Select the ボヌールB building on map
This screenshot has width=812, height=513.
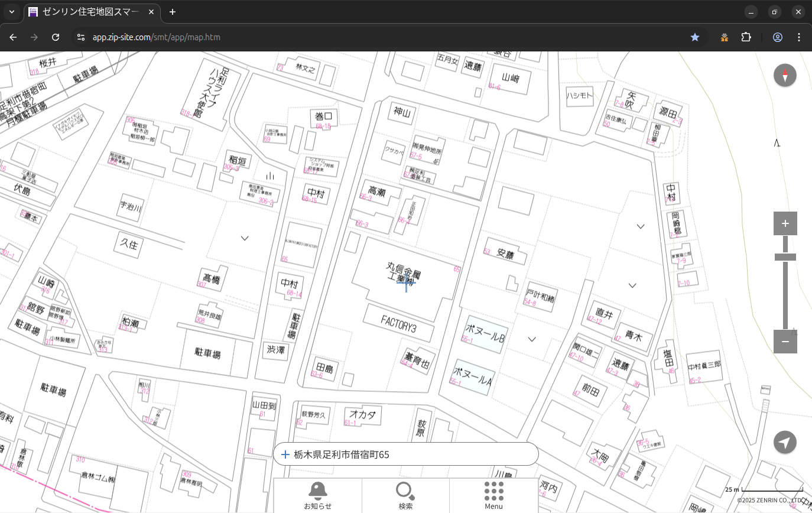coord(485,337)
